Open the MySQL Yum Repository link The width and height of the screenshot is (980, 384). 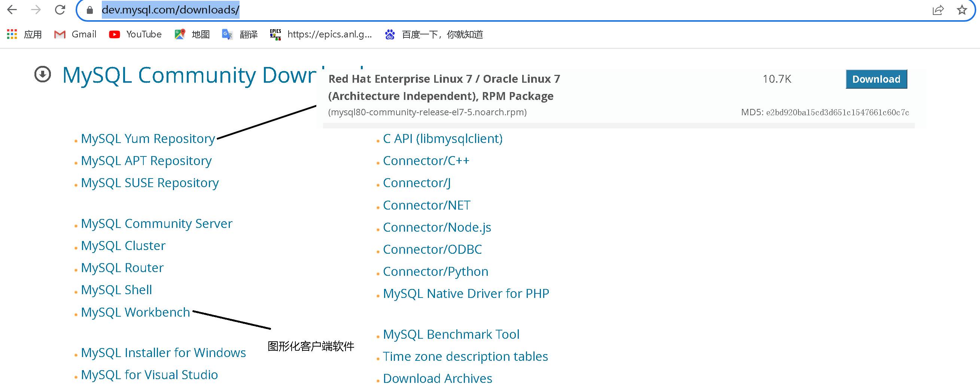[147, 138]
